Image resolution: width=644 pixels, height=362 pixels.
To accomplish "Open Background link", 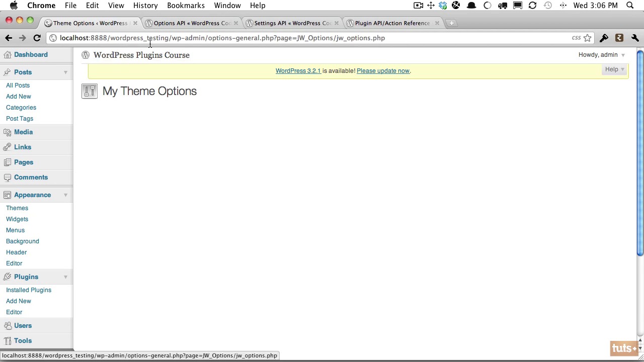I will click(23, 241).
